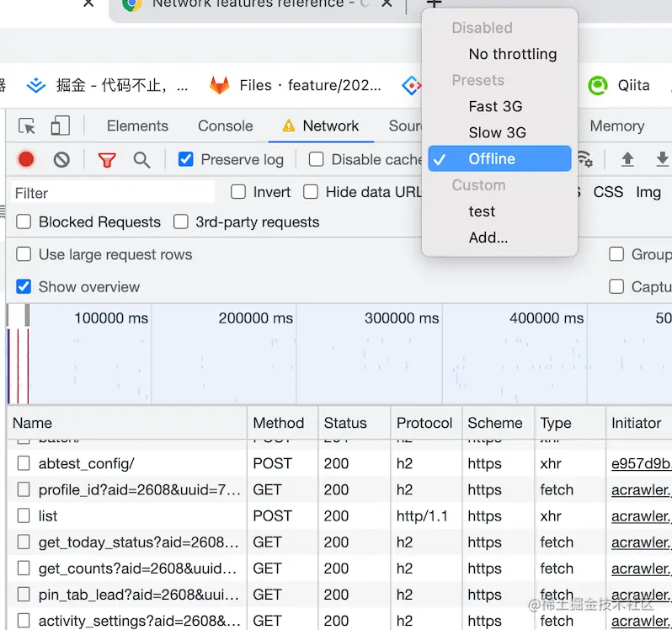Choose No throttling option
The image size is (672, 630).
point(499,54)
